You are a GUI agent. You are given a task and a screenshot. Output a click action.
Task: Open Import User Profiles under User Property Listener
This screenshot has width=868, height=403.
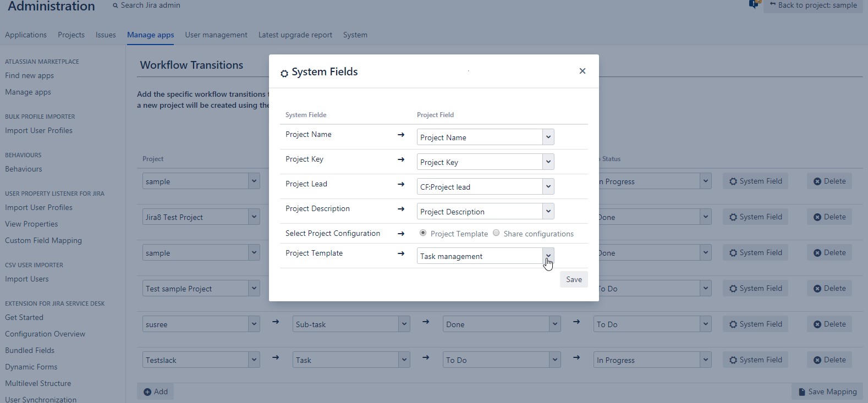[39, 208]
